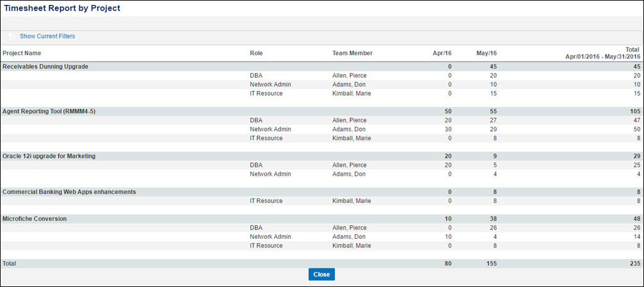This screenshot has height=287, width=644.
Task: Click Kimball, Marie under Commercial Banking Web Apps
Action: [x=352, y=201]
